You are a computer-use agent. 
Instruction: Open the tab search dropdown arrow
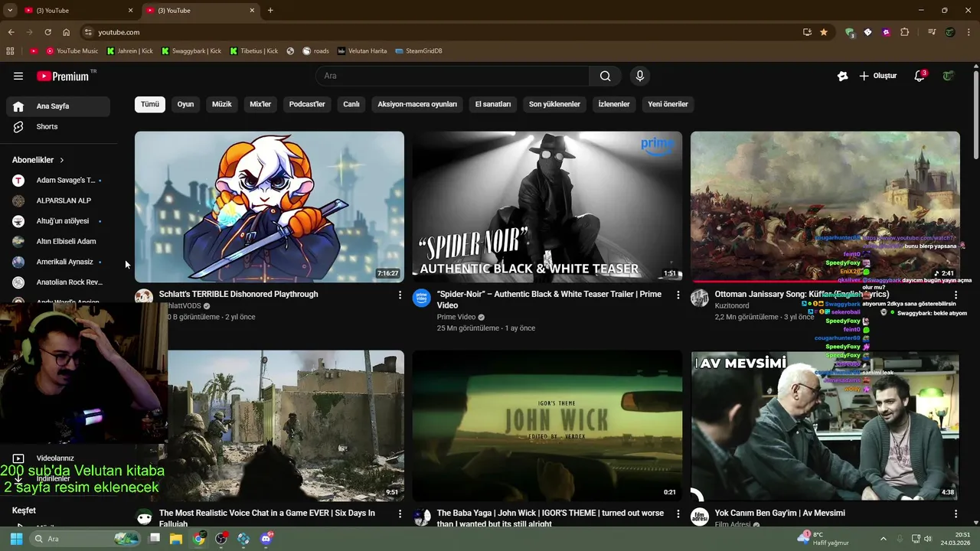pyautogui.click(x=10, y=10)
